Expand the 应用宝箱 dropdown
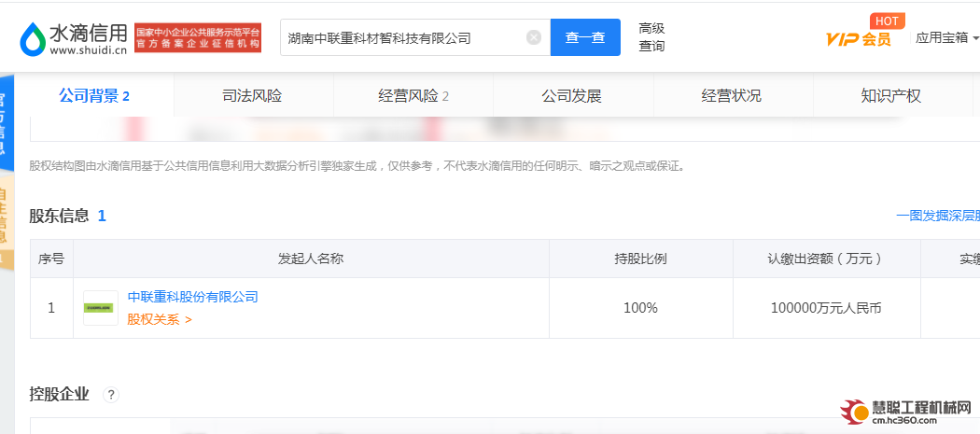 [x=947, y=38]
